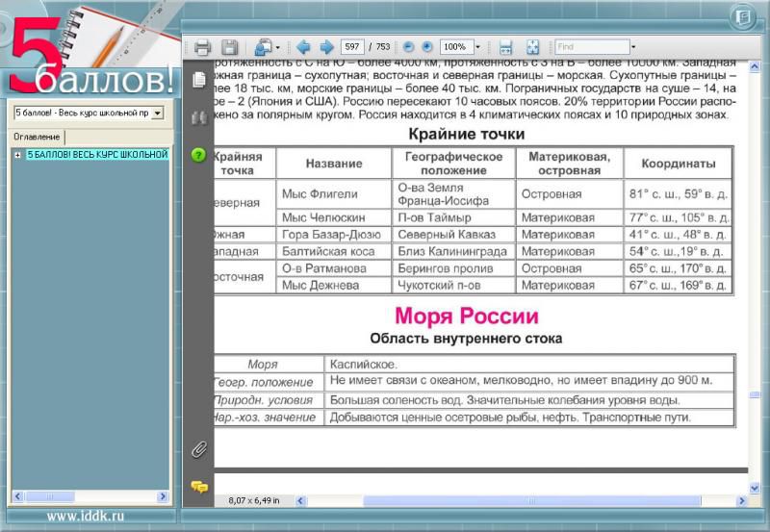Select the Оглавление tab
The height and width of the screenshot is (532, 770).
(37, 138)
